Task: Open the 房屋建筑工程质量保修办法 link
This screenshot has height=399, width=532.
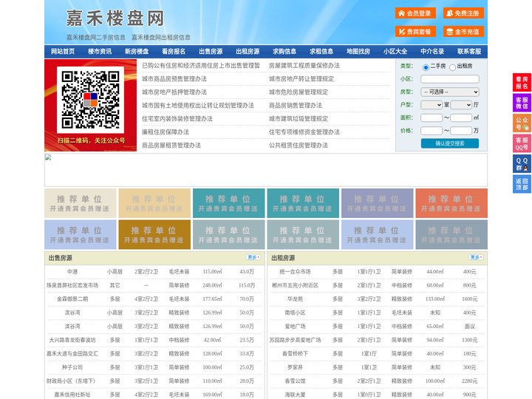Action: pos(304,66)
